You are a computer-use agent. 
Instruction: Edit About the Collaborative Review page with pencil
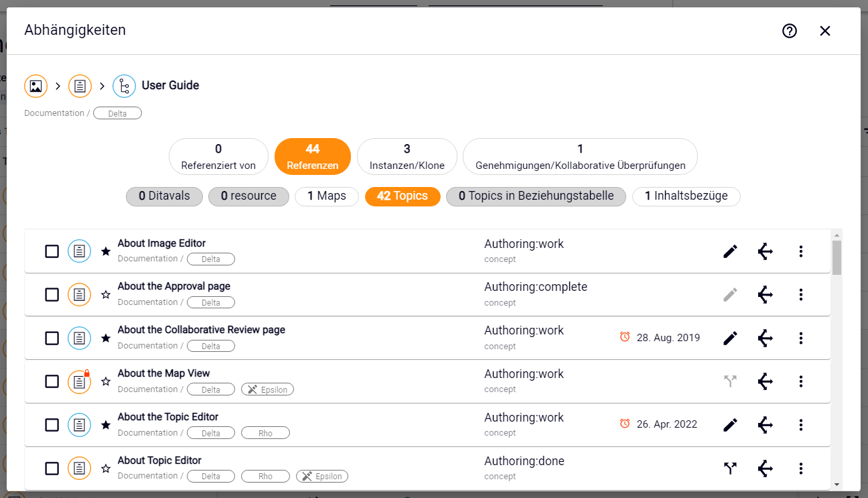point(730,338)
